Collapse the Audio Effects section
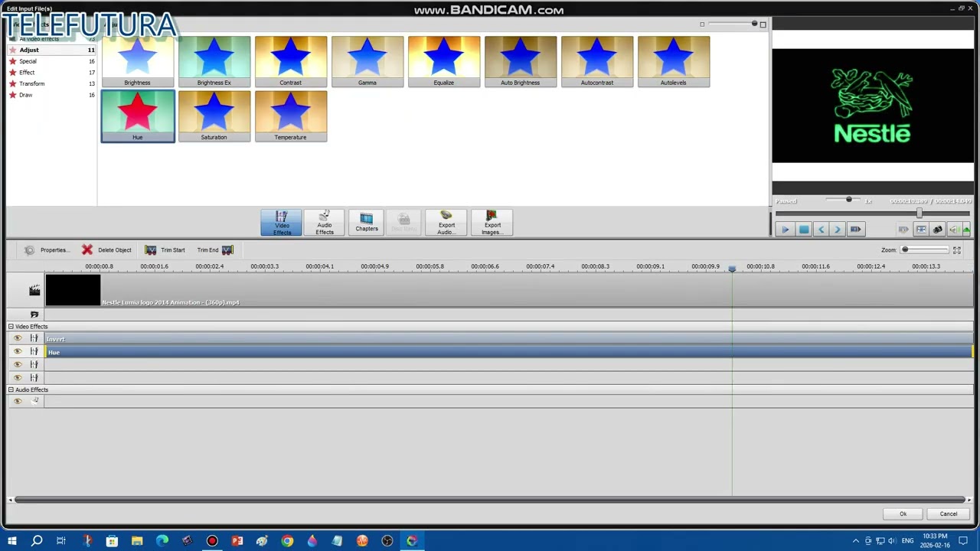Image resolution: width=980 pixels, height=551 pixels. (x=11, y=390)
